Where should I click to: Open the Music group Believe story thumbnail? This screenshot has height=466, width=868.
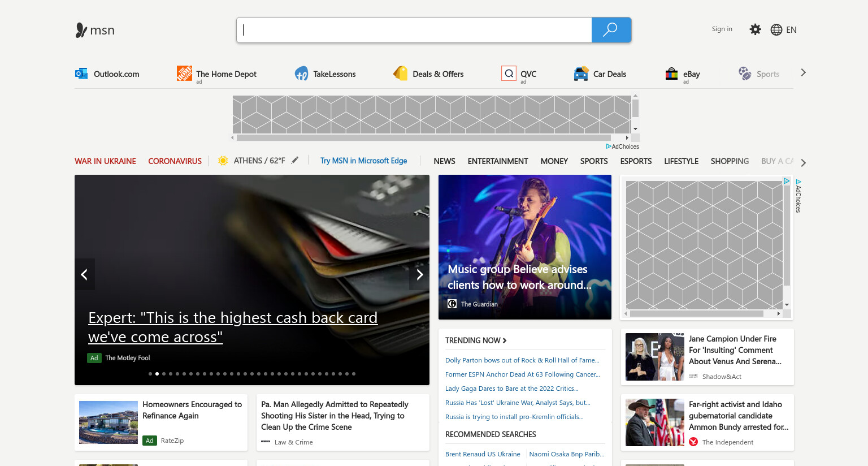pos(525,247)
